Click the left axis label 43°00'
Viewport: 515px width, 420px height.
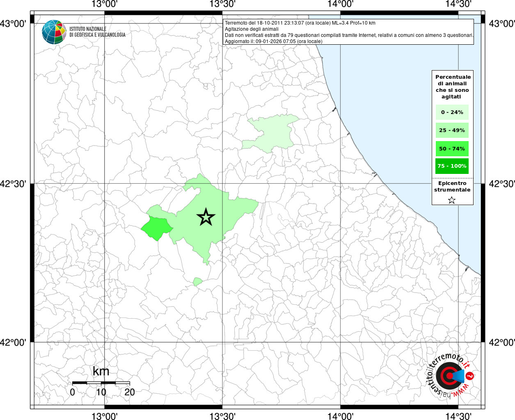14,24
